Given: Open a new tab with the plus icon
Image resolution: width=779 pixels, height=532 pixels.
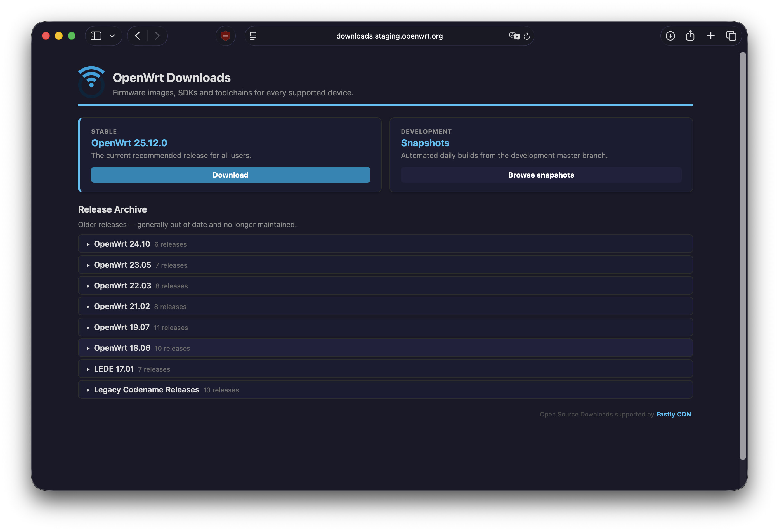Looking at the screenshot, I should (x=710, y=36).
